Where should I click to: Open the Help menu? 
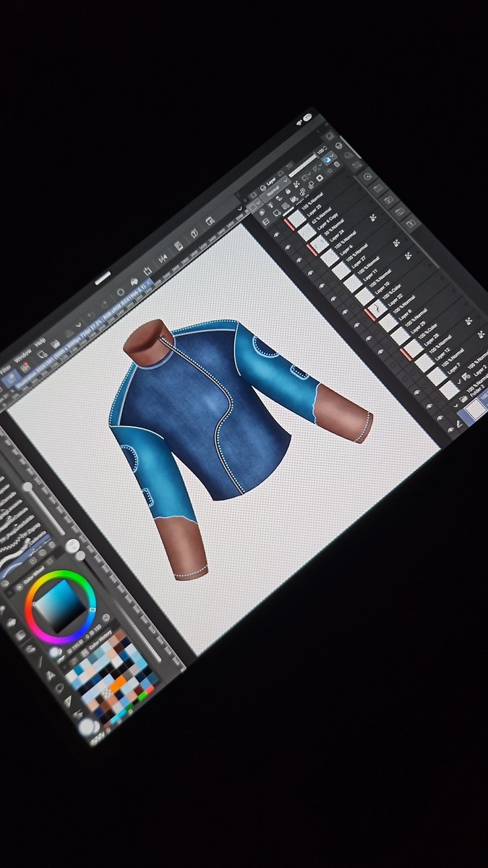(41, 341)
